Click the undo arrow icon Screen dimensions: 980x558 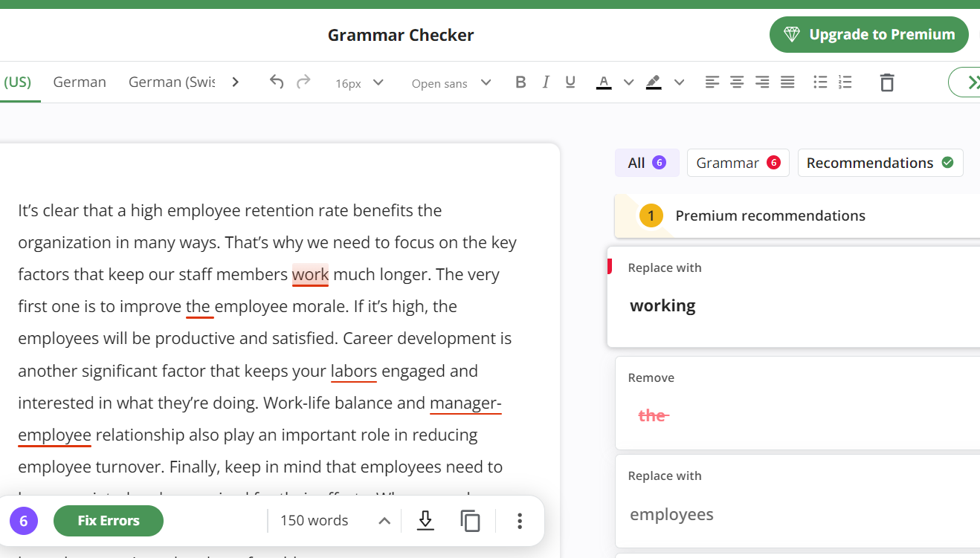coord(277,82)
